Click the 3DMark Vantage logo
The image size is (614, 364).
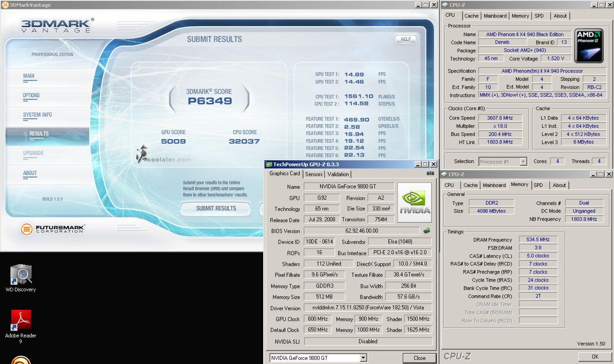click(57, 25)
